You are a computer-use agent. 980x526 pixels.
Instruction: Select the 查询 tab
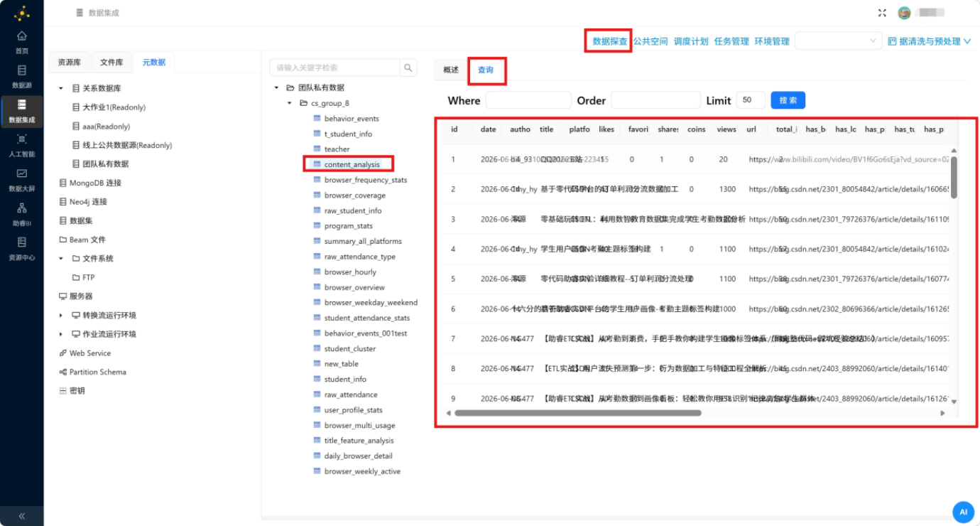[486, 70]
